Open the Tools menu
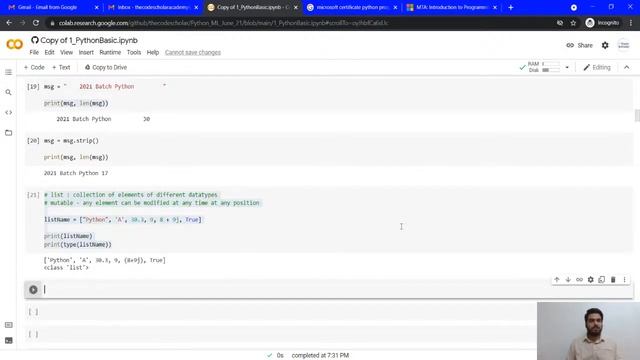Screen dimensions: 640x360 (x=134, y=52)
